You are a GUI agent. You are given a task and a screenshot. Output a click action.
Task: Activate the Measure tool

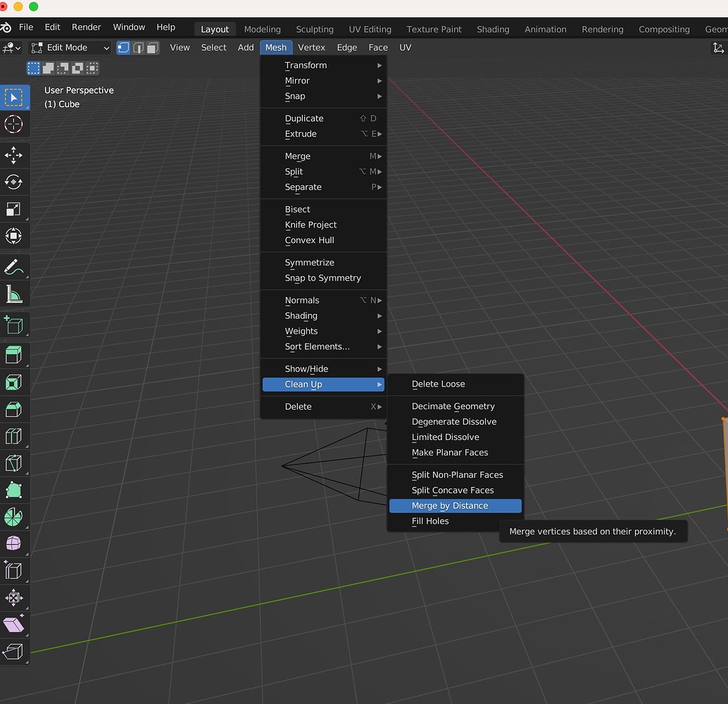[15, 294]
